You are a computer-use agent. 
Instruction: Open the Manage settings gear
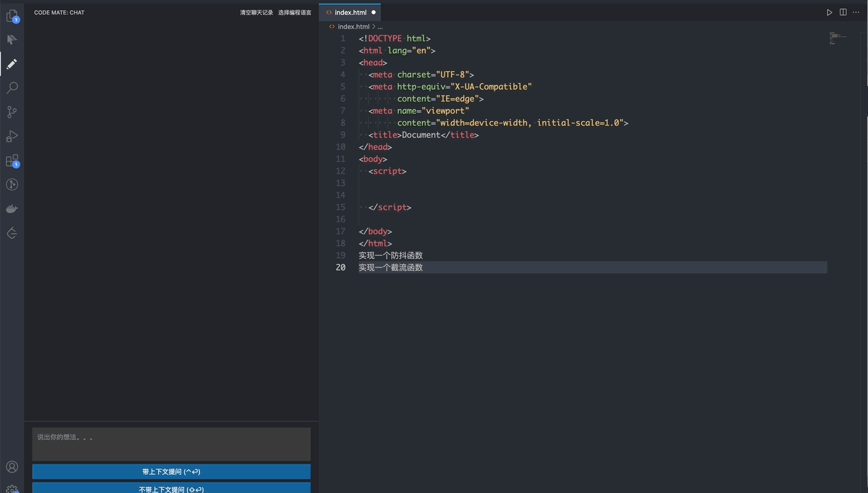pos(12,489)
